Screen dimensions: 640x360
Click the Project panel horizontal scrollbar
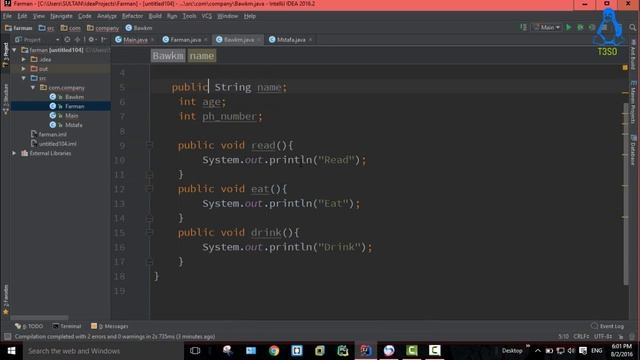click(39, 317)
